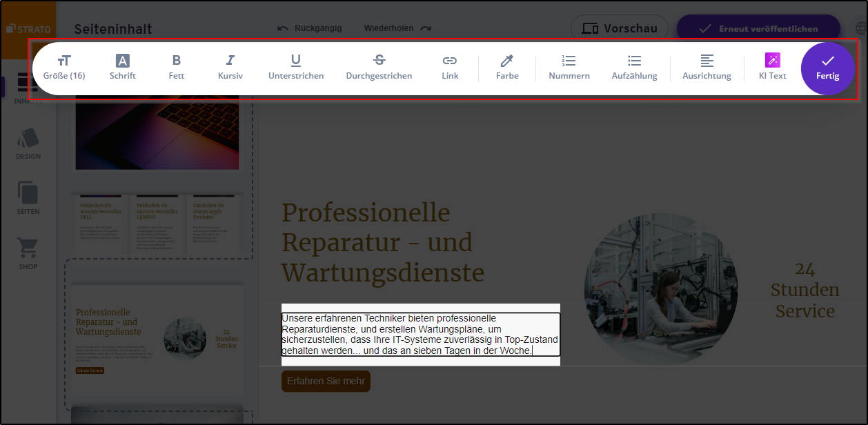Click inside the Reparaturdienste text box
Viewport: 868px width, 425px height.
pos(421,334)
